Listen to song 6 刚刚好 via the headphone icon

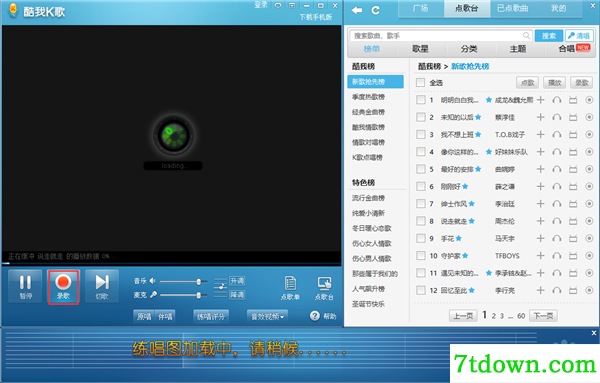(557, 186)
